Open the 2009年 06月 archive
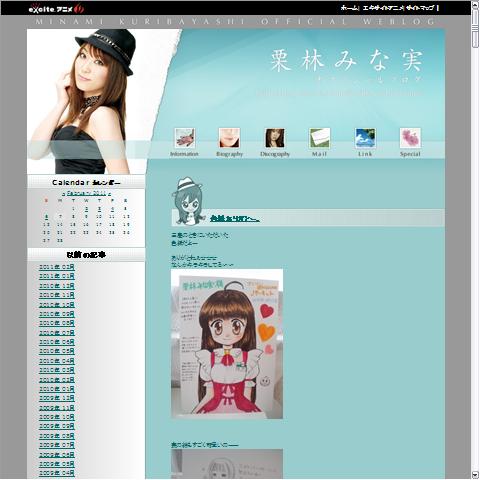 pos(57,455)
